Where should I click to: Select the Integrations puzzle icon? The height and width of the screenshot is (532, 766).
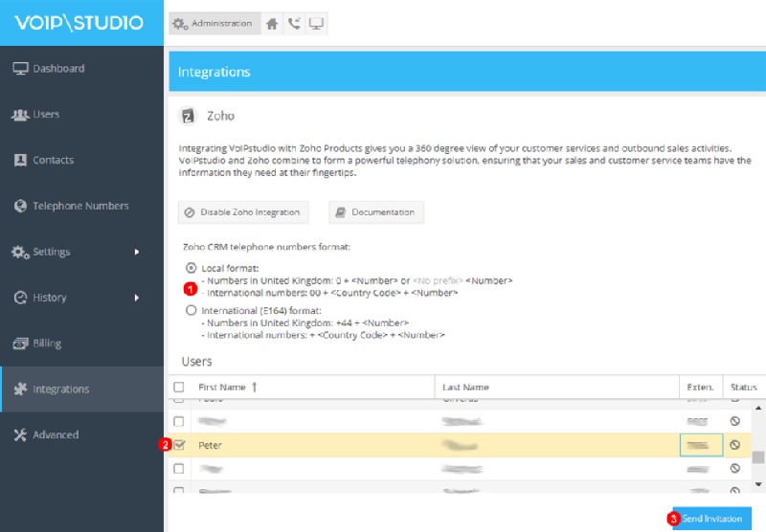tap(20, 389)
